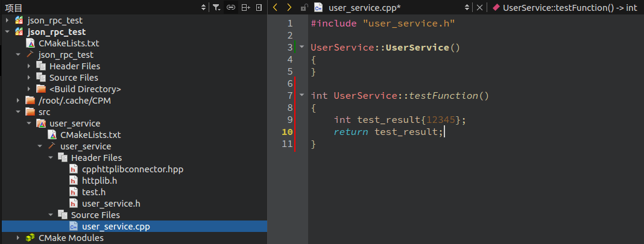Open the top-level CMakeLists.txt file
This screenshot has height=244, width=644.
(69, 43)
